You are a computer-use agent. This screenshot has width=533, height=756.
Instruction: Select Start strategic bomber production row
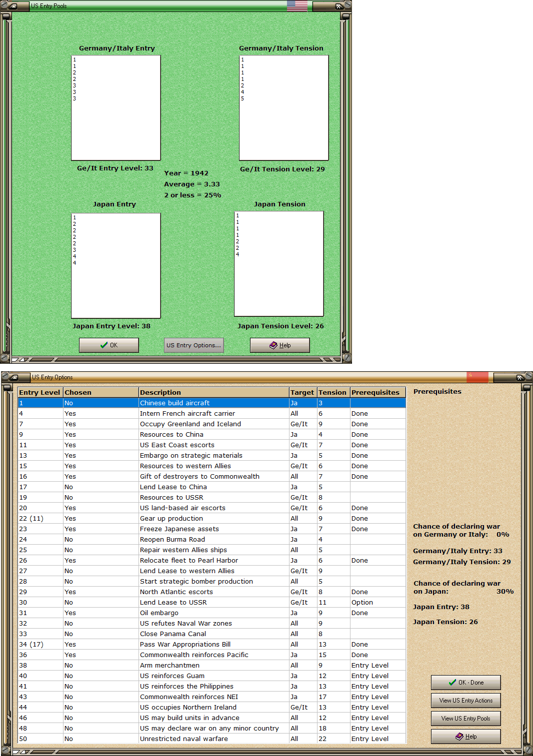211,581
